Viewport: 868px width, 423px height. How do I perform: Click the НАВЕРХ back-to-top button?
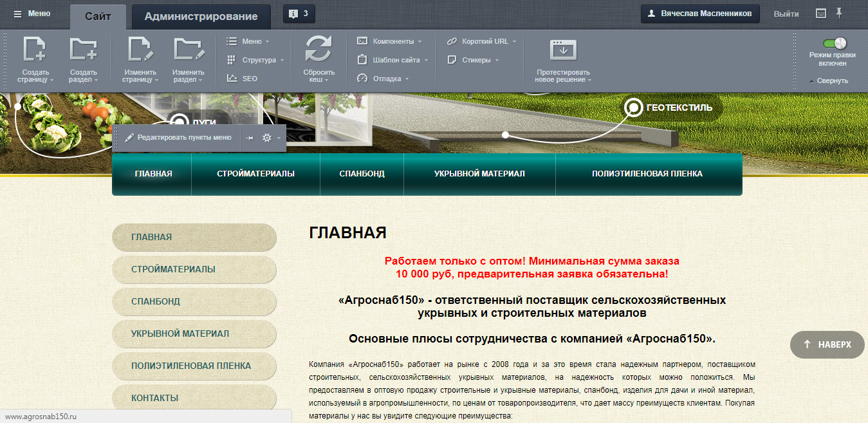coord(827,344)
